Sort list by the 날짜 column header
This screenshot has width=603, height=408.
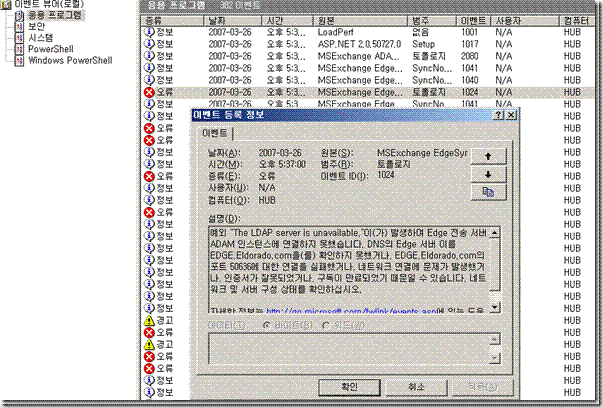tap(233, 20)
